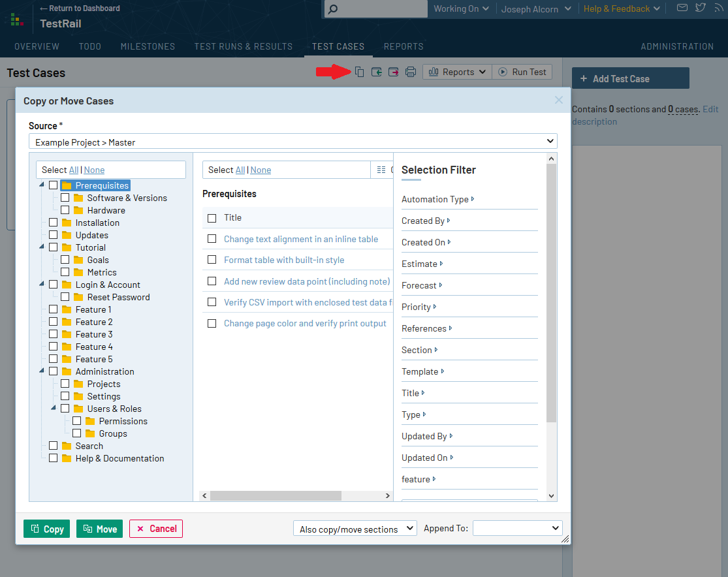Switch to the Milestones tab

coord(148,46)
